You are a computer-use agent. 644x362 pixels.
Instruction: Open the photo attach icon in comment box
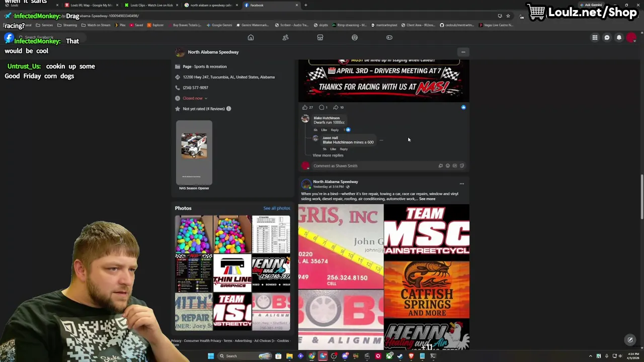pyautogui.click(x=454, y=165)
